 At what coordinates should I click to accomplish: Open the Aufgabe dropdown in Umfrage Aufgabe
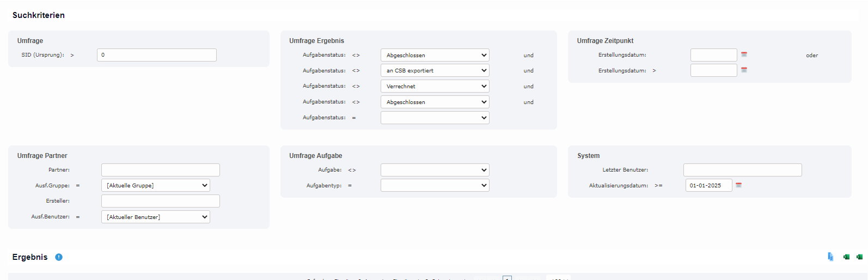435,170
